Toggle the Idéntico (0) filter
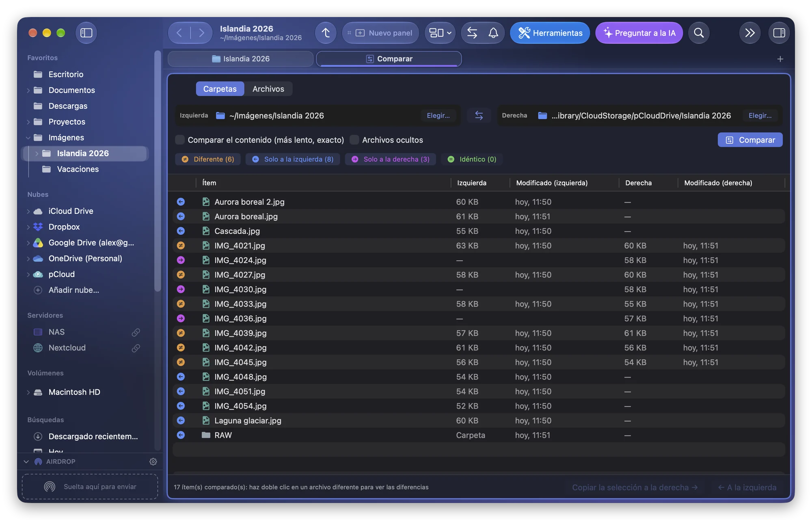Viewport: 812px width, 520px height. click(x=472, y=160)
